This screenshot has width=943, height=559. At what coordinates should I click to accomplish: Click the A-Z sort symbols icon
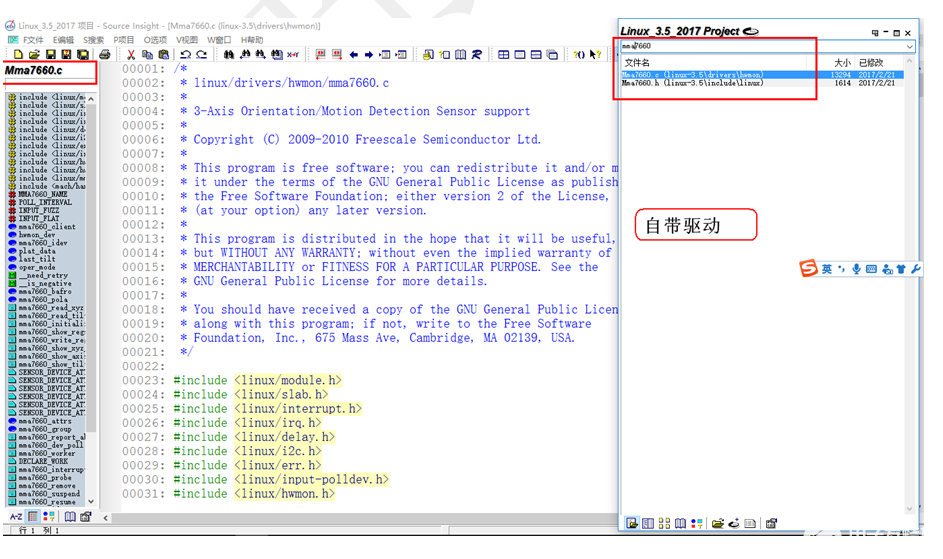pos(16,516)
